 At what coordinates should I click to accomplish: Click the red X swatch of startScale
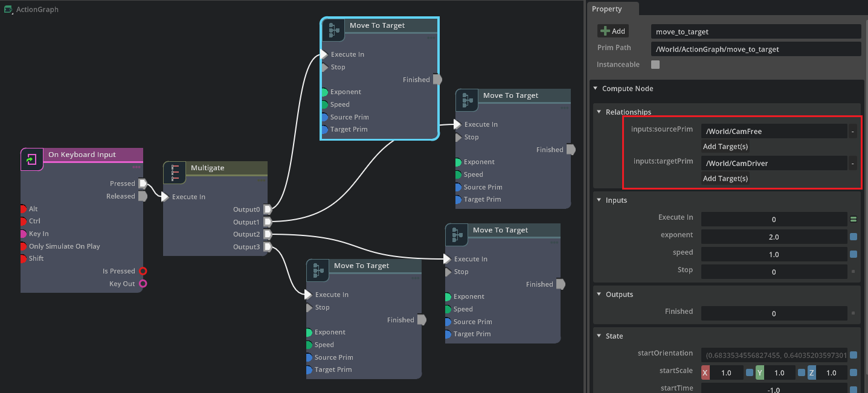(x=705, y=372)
